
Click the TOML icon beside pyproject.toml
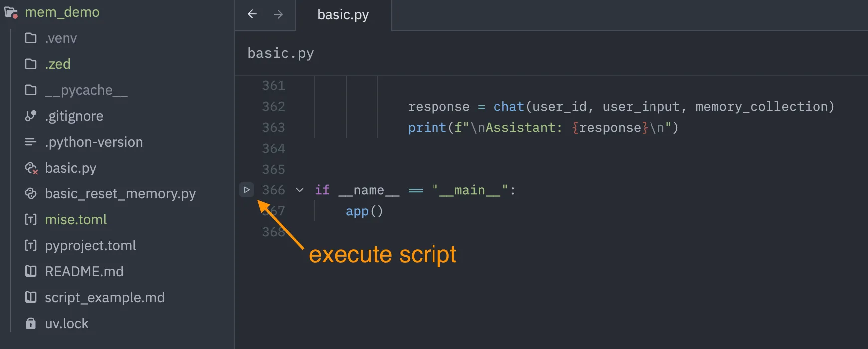(31, 245)
